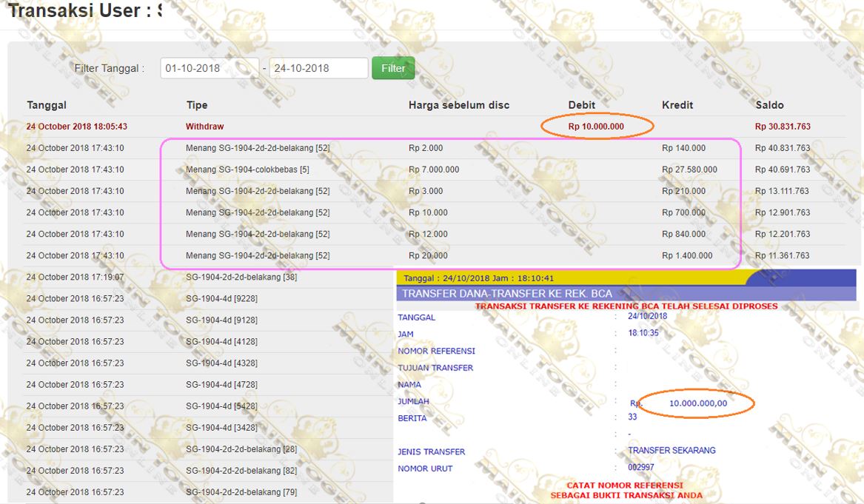Click the TRANSFER SEKARANG transfer type value
The width and height of the screenshot is (864, 504).
coord(672,450)
